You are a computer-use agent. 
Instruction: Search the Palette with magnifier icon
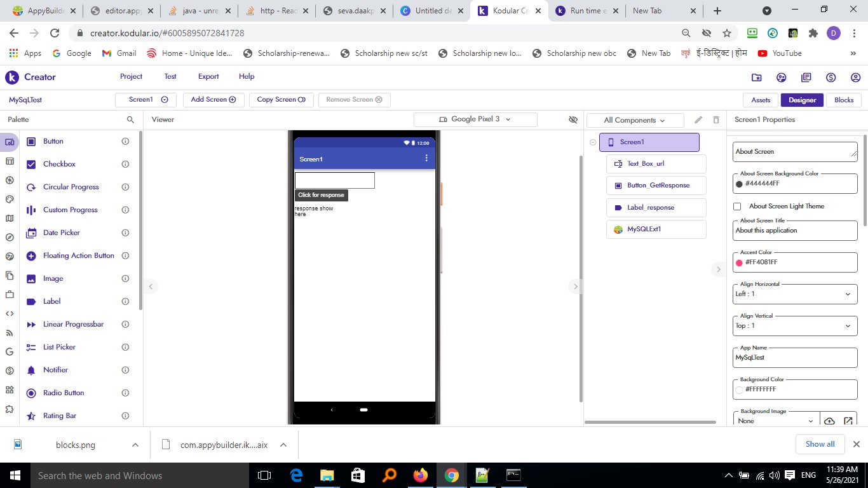pyautogui.click(x=130, y=119)
